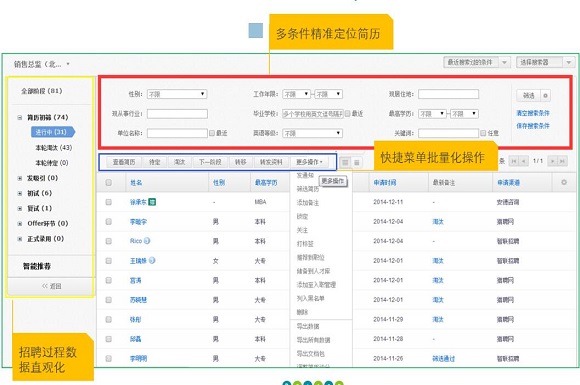Go to last page in pagination
Screen dimensions: 580x385
tap(562, 161)
